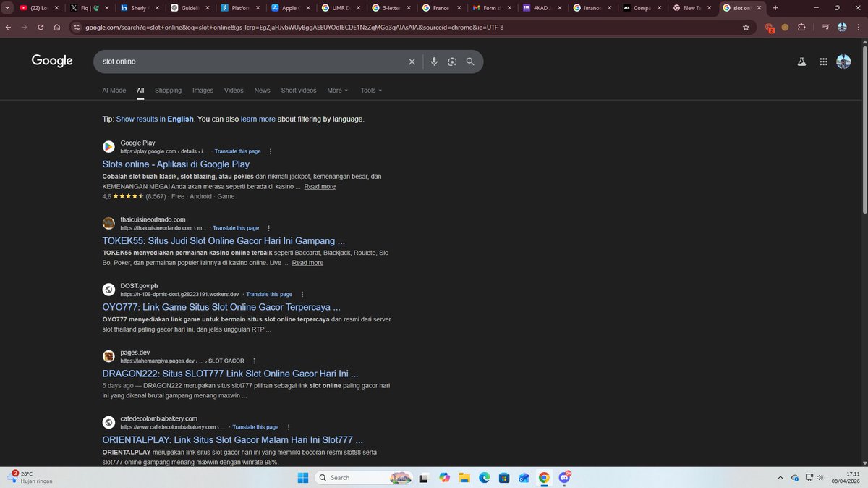Image resolution: width=868 pixels, height=488 pixels.
Task: Open Google apps grid icon
Action: tap(823, 62)
